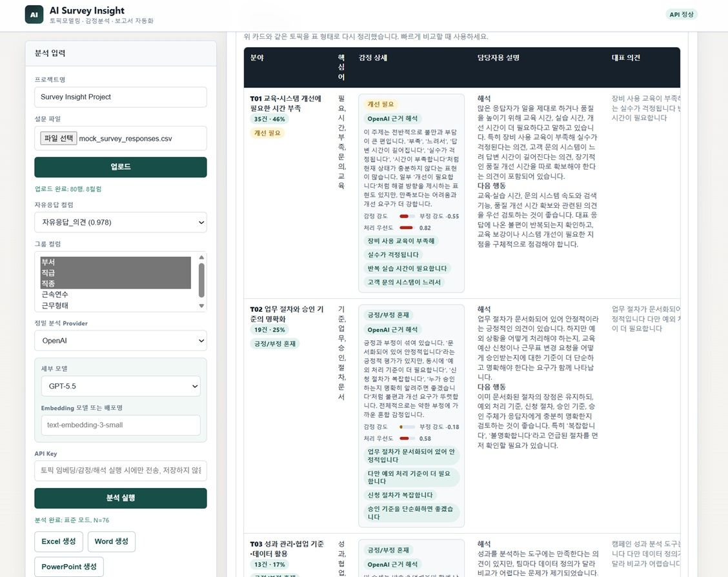Viewport: 728px width, 577px height.
Task: Open the 세부 모델 GPT-5.5 dropdown
Action: [121, 386]
